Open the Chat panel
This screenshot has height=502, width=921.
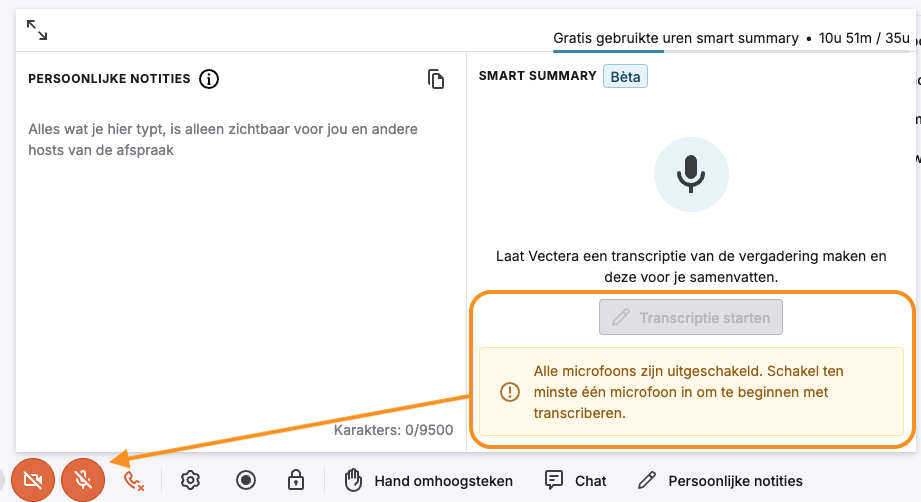(x=575, y=481)
